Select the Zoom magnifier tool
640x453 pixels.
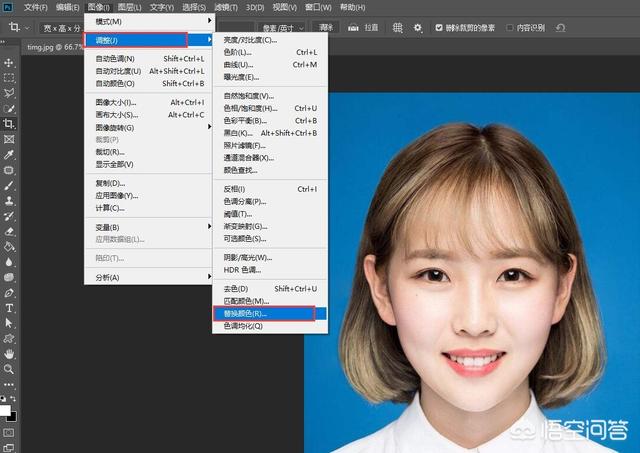[x=9, y=369]
